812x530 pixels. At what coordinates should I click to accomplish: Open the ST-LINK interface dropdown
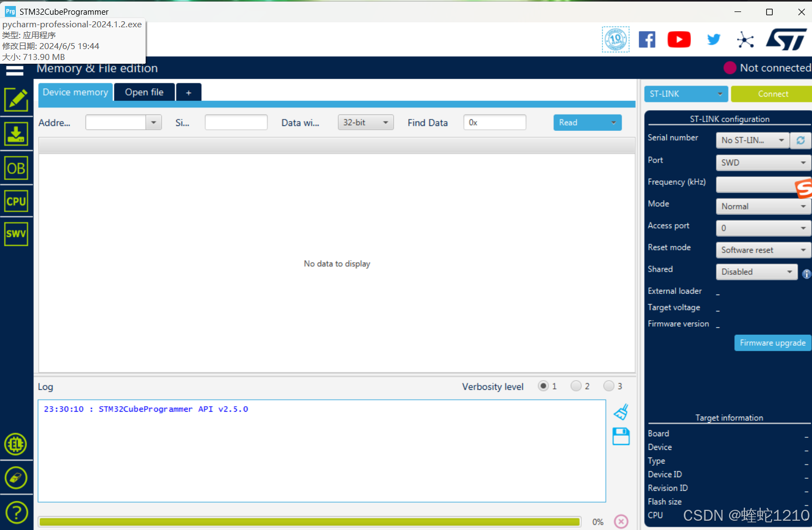(686, 94)
